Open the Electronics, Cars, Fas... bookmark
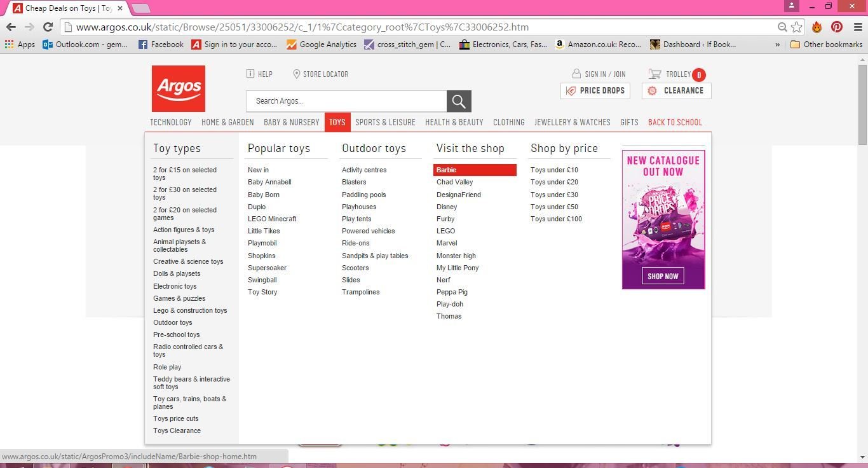 tap(503, 45)
